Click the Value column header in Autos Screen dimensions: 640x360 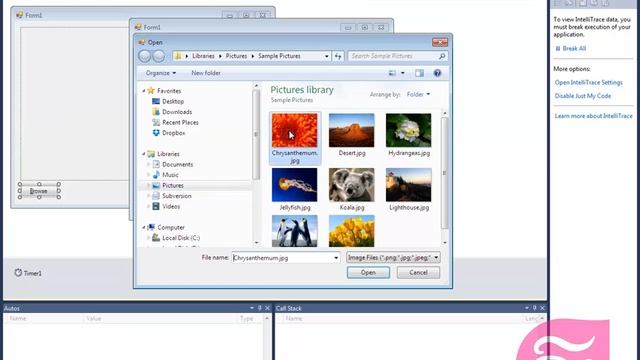tap(93, 318)
